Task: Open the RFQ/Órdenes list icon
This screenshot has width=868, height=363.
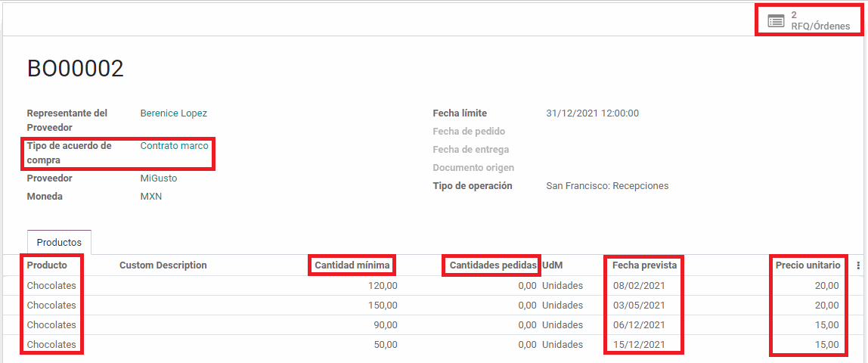Action: (776, 20)
